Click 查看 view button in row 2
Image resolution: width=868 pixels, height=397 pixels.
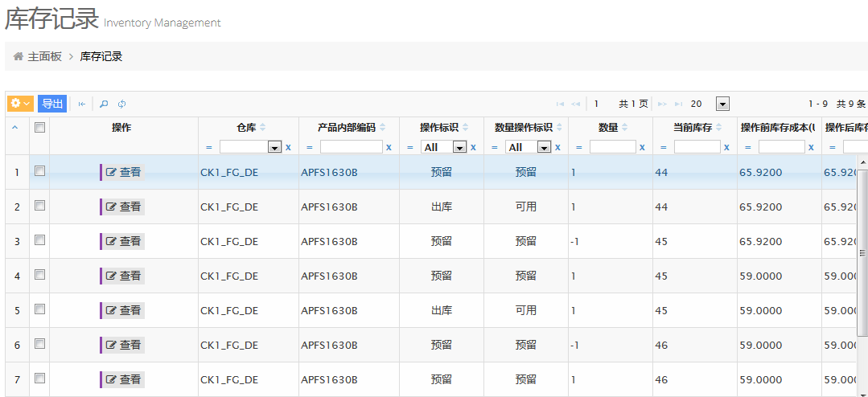click(123, 207)
